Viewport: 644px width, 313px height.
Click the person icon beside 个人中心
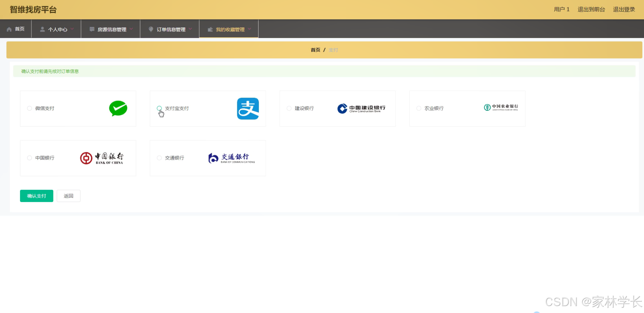coord(42,29)
